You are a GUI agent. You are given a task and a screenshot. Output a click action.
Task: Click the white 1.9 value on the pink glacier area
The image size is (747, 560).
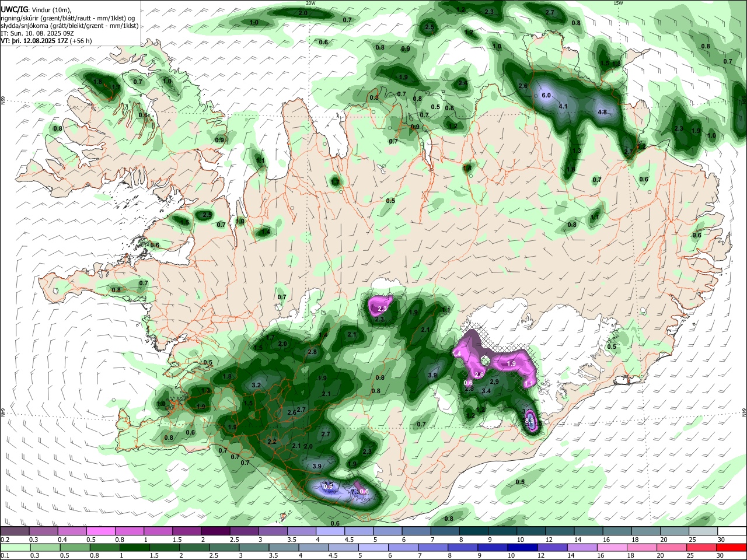click(x=511, y=363)
